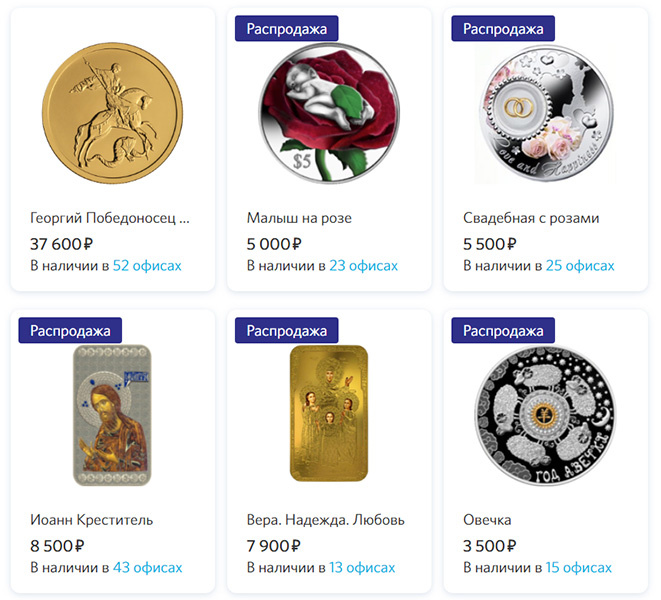The width and height of the screenshot is (661, 600).
Task: Show the 43 офисах availability link
Action: coord(148,568)
